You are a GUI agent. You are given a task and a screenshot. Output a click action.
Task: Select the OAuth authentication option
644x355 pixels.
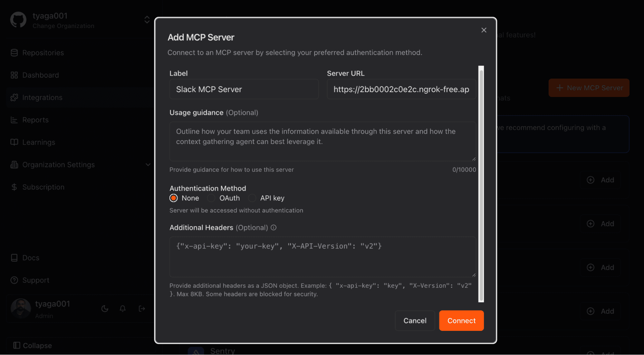coord(211,198)
